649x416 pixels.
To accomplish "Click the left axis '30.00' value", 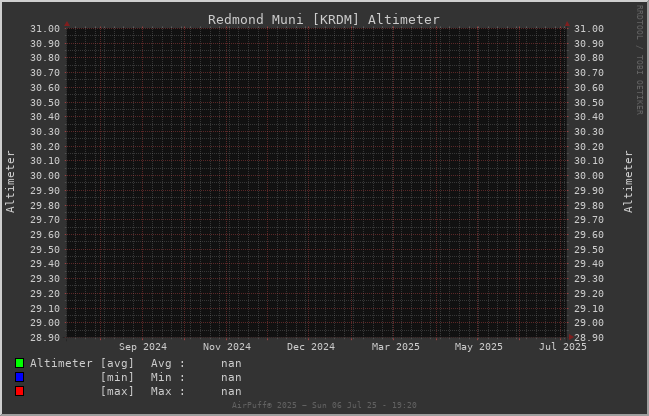I will point(45,176).
